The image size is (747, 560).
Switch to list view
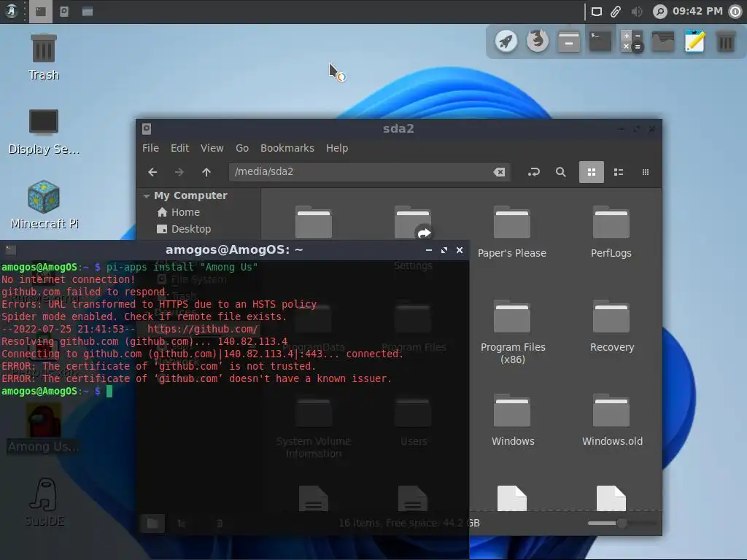click(x=619, y=172)
